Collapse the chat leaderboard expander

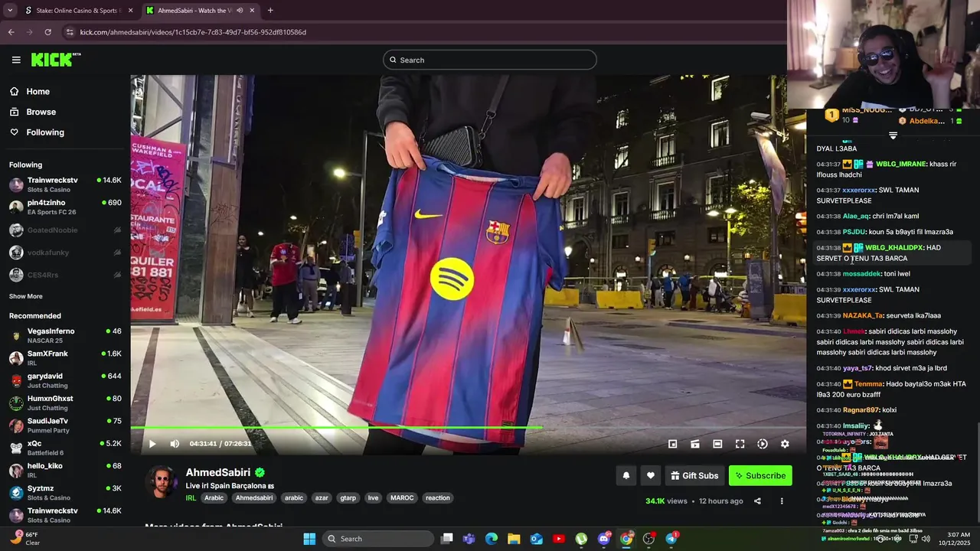893,135
